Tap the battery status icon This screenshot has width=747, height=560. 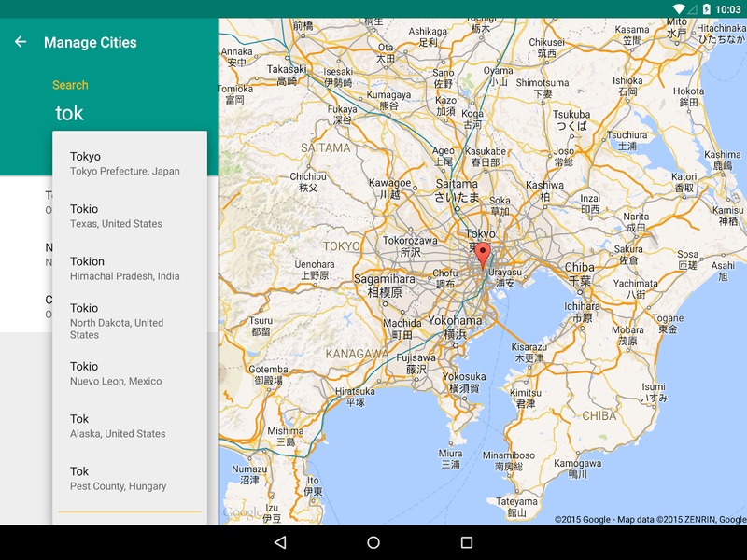point(707,9)
